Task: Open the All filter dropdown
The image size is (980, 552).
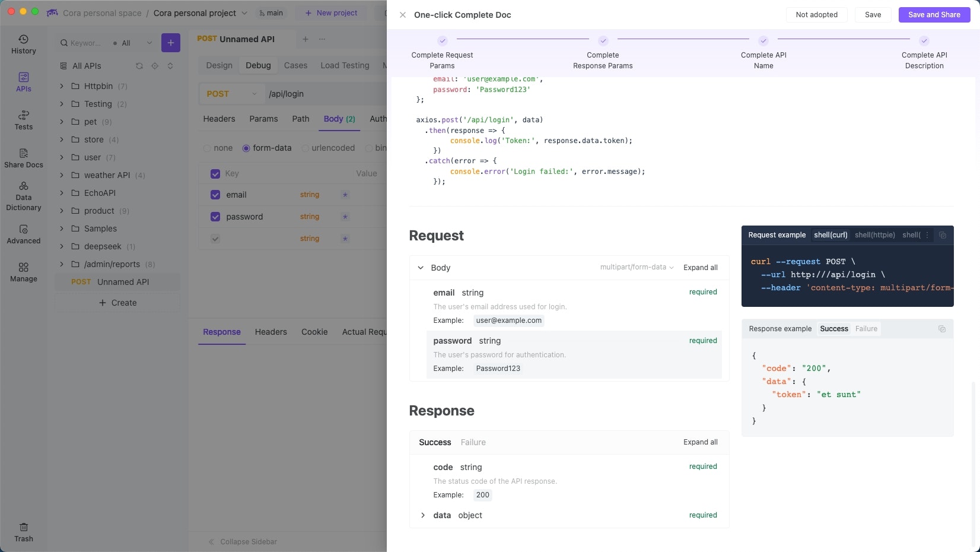Action: click(137, 43)
